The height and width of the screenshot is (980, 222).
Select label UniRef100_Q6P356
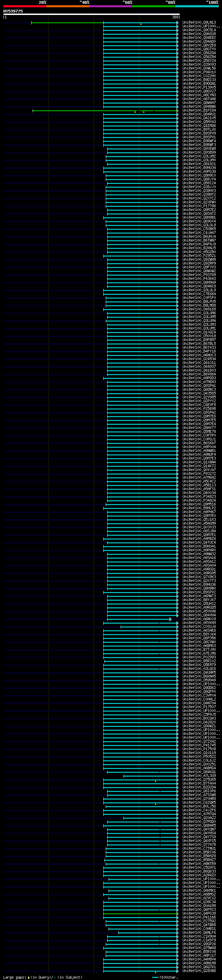(x=199, y=638)
